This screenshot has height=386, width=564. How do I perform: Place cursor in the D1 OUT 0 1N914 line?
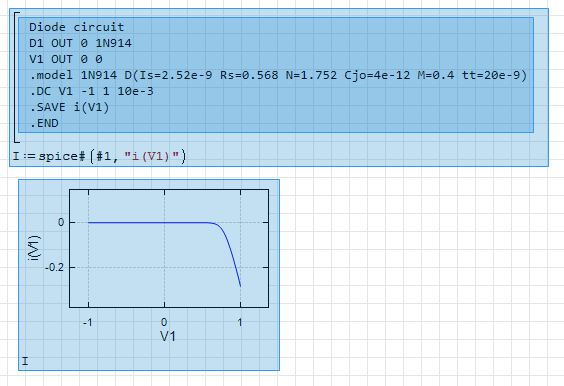pyautogui.click(x=80, y=43)
